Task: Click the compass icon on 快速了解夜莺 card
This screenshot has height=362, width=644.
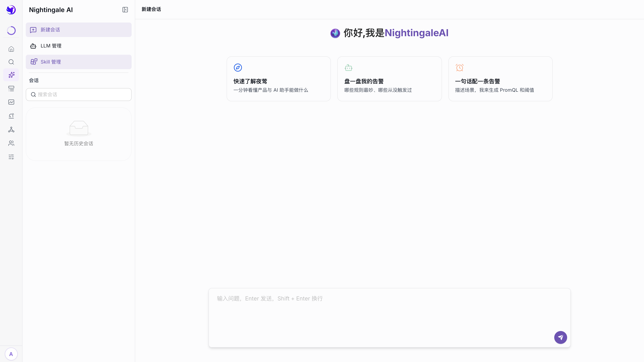Action: (x=238, y=67)
